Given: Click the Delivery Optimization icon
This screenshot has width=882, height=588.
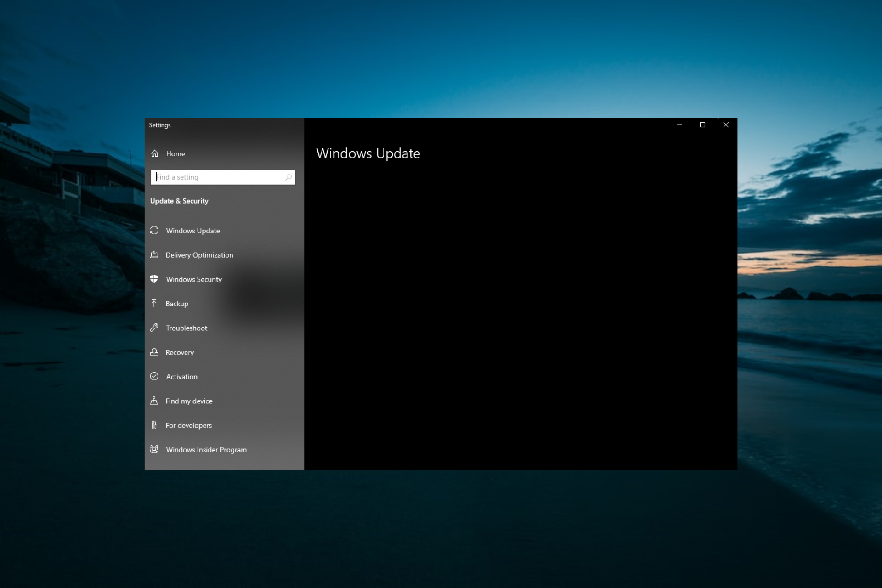Looking at the screenshot, I should pos(154,254).
